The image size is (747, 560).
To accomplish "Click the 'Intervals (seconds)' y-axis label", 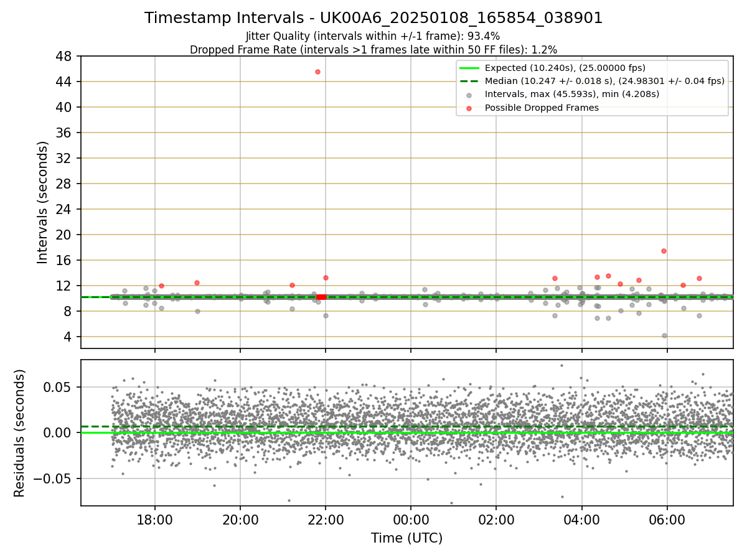I will (x=42, y=202).
